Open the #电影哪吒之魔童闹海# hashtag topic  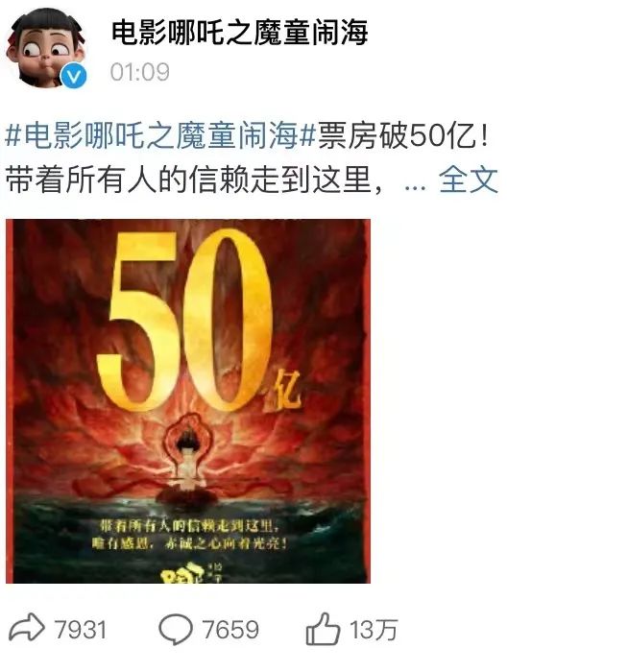[160, 135]
